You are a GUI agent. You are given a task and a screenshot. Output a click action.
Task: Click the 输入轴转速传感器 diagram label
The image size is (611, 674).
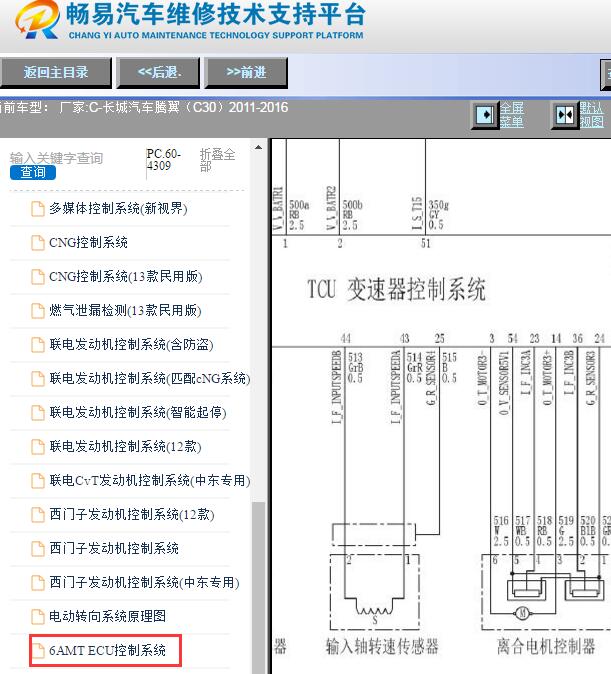click(x=382, y=646)
